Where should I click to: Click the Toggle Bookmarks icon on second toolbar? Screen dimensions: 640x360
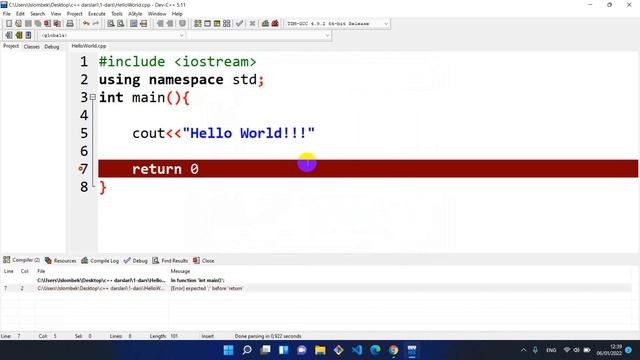[18, 35]
